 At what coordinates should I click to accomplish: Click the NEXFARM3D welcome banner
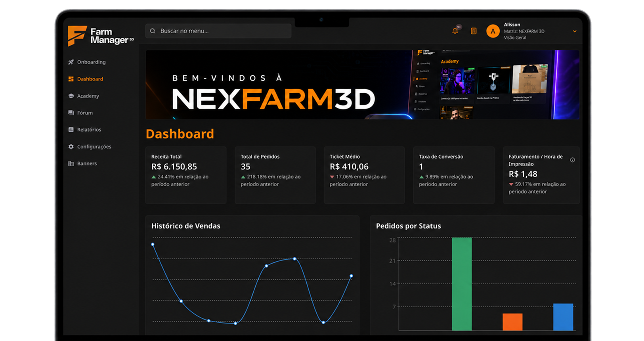tap(362, 84)
